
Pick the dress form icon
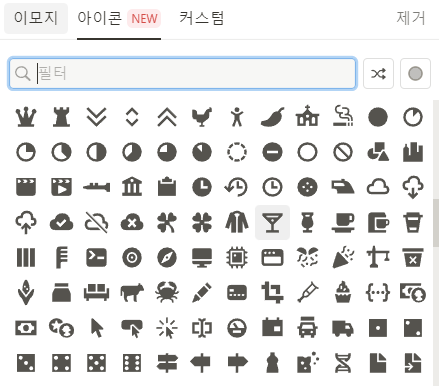pos(273,363)
